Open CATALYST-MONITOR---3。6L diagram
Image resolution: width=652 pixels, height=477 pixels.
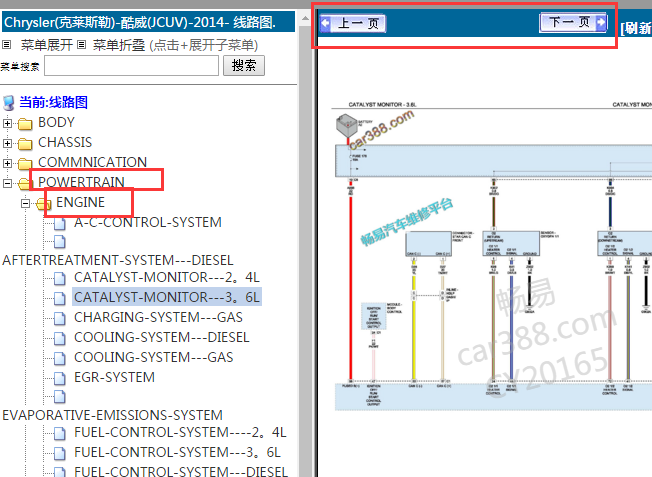[x=167, y=297]
